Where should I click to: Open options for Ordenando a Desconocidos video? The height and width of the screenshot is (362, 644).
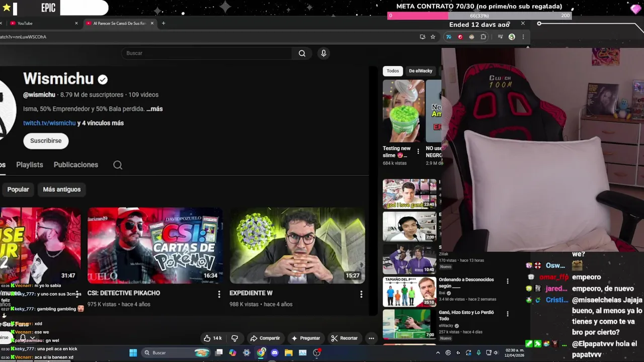tap(507, 281)
